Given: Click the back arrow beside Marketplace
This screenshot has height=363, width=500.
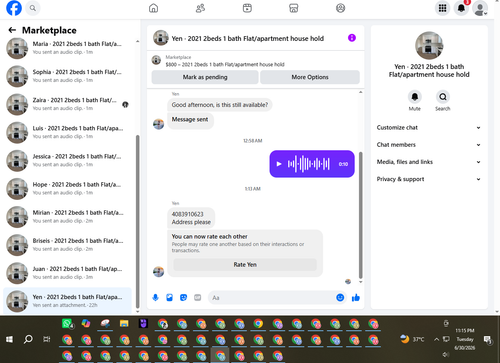Looking at the screenshot, I should click(x=12, y=30).
